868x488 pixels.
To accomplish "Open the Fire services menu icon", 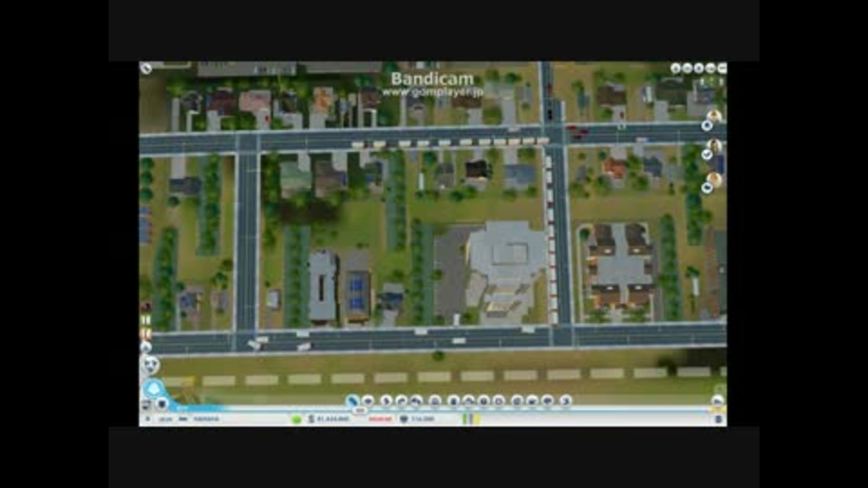I will point(468,401).
